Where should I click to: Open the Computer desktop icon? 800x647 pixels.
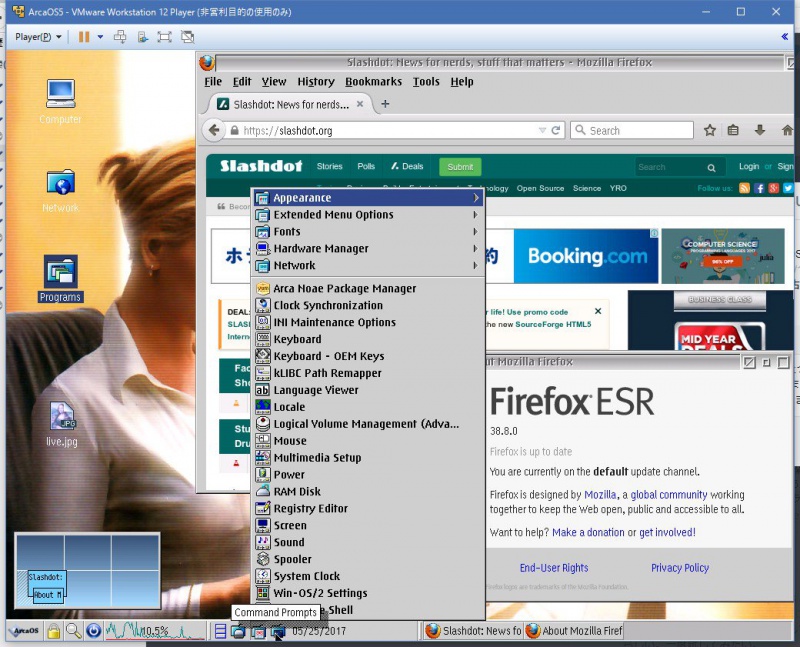pos(61,101)
